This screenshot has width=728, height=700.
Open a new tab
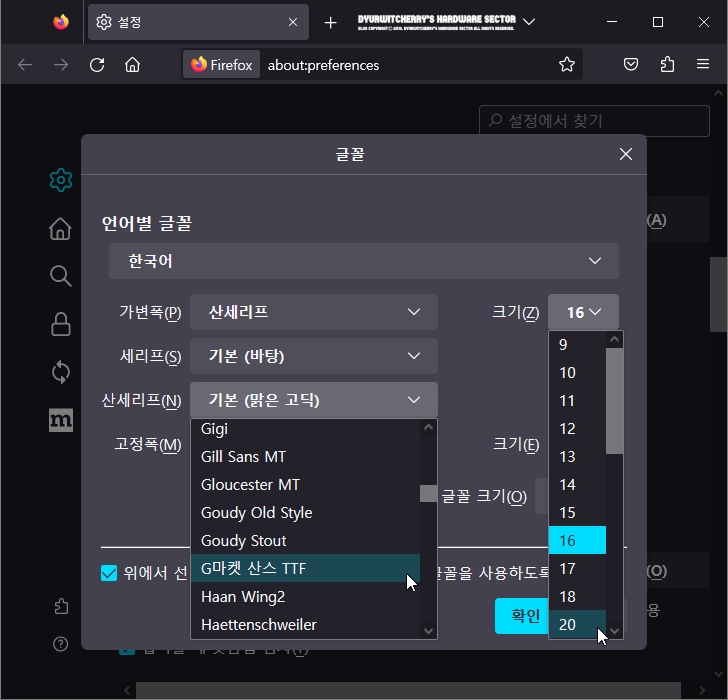click(x=331, y=22)
